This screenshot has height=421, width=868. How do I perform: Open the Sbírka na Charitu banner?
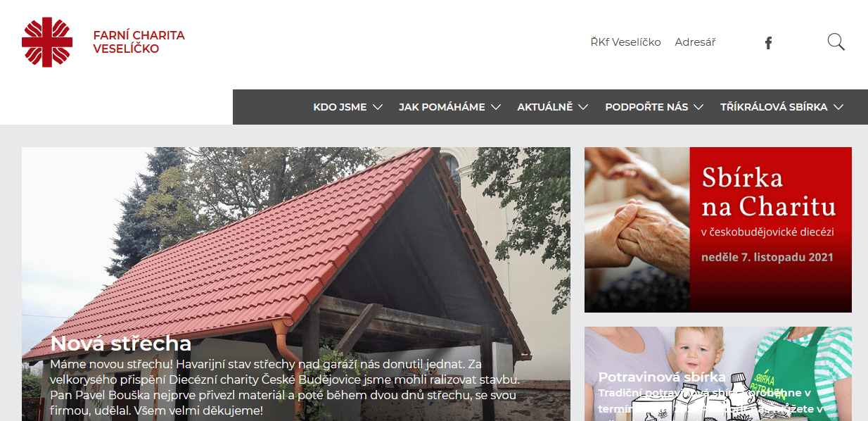coord(718,230)
